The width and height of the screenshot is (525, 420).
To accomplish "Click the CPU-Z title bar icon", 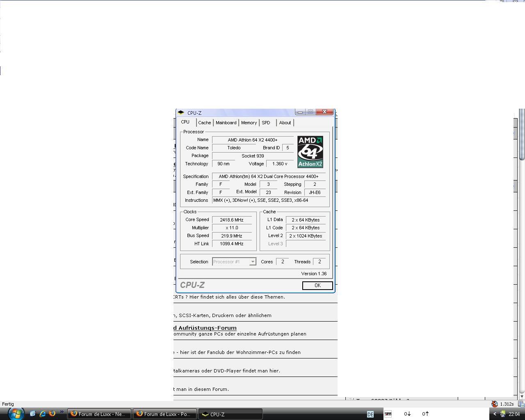I will coord(181,113).
